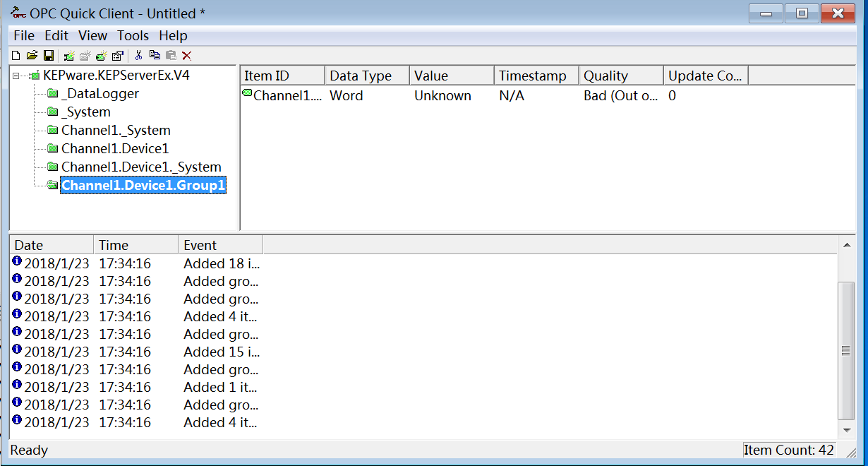Image resolution: width=868 pixels, height=466 pixels.
Task: Collapse the KEPware.KEPServerEx.V4 tree node
Action: click(x=16, y=76)
